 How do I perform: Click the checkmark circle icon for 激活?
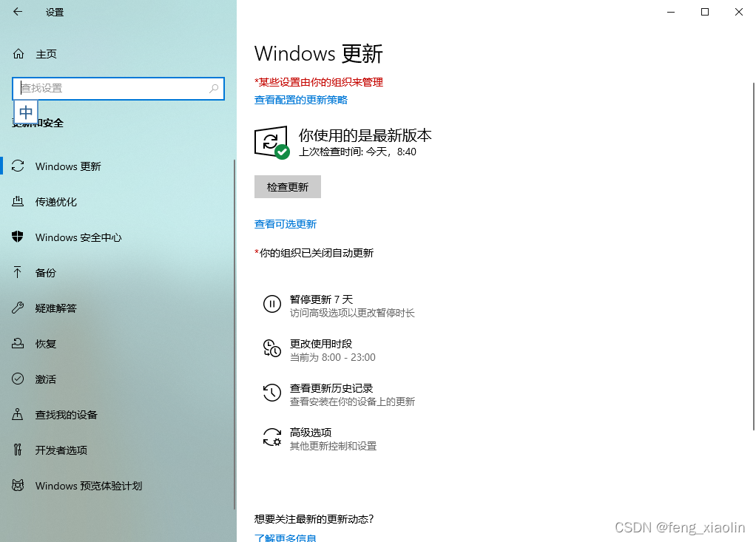click(18, 379)
